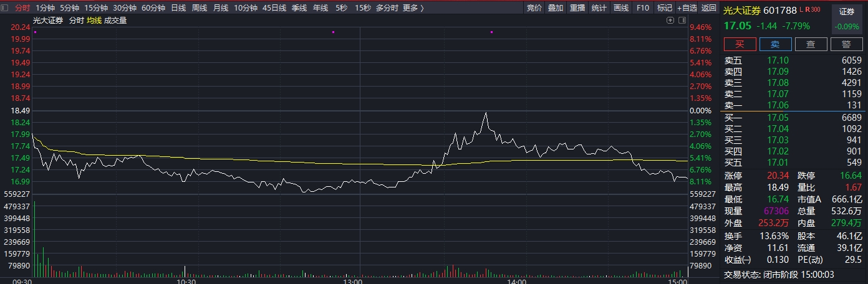Click the circled up-arrow icon above chart

point(670,21)
